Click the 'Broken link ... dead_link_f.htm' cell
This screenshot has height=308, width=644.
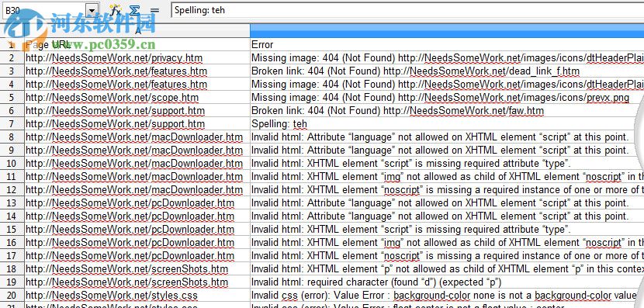[447, 71]
